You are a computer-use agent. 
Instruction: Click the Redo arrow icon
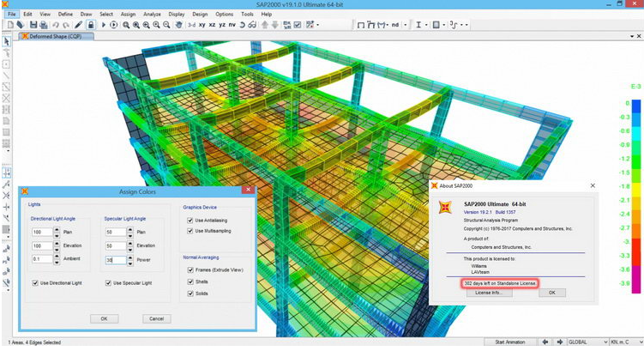(x=66, y=25)
